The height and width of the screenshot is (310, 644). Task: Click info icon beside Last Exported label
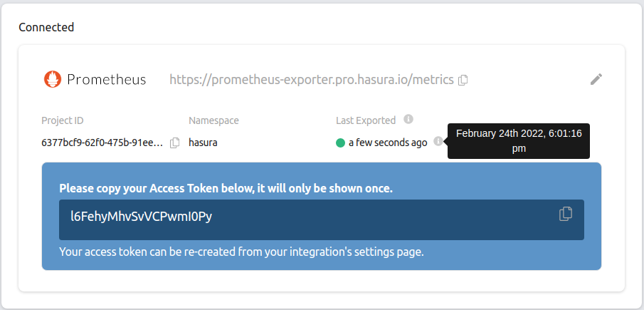point(408,119)
